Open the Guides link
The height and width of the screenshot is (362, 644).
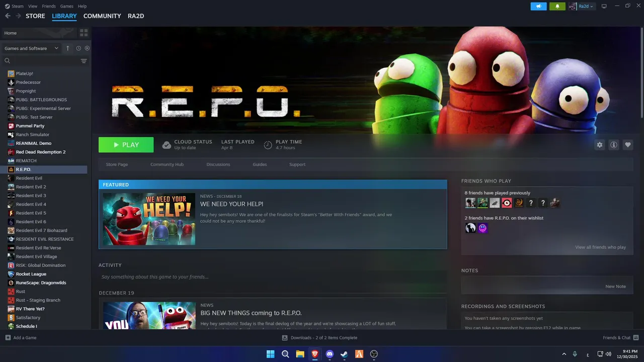(x=260, y=164)
